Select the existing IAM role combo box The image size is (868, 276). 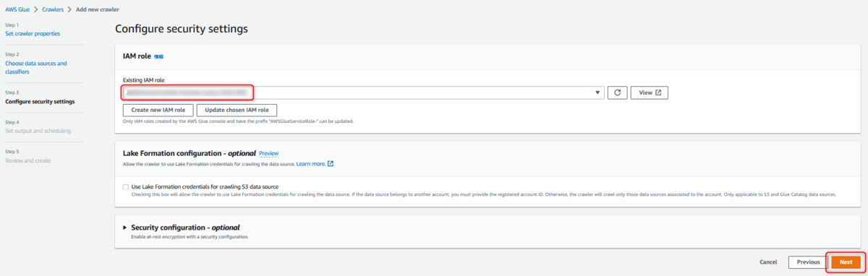[x=363, y=92]
